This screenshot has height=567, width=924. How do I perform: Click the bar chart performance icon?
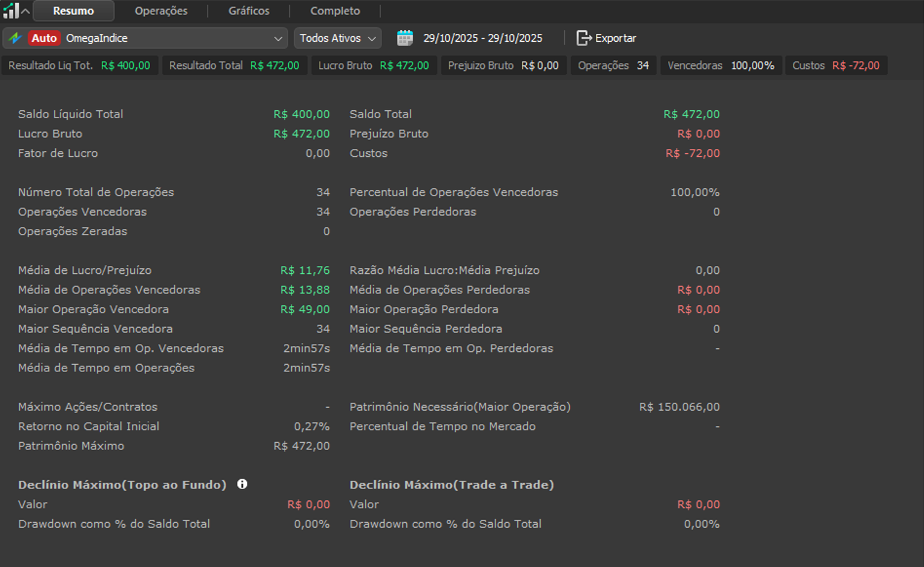pos(11,10)
